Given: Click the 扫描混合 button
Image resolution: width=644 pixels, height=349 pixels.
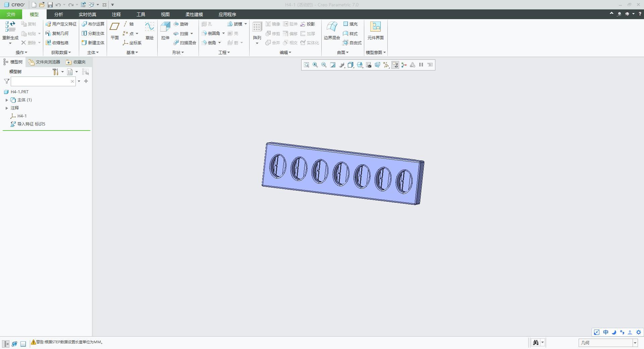Looking at the screenshot, I should point(185,43).
